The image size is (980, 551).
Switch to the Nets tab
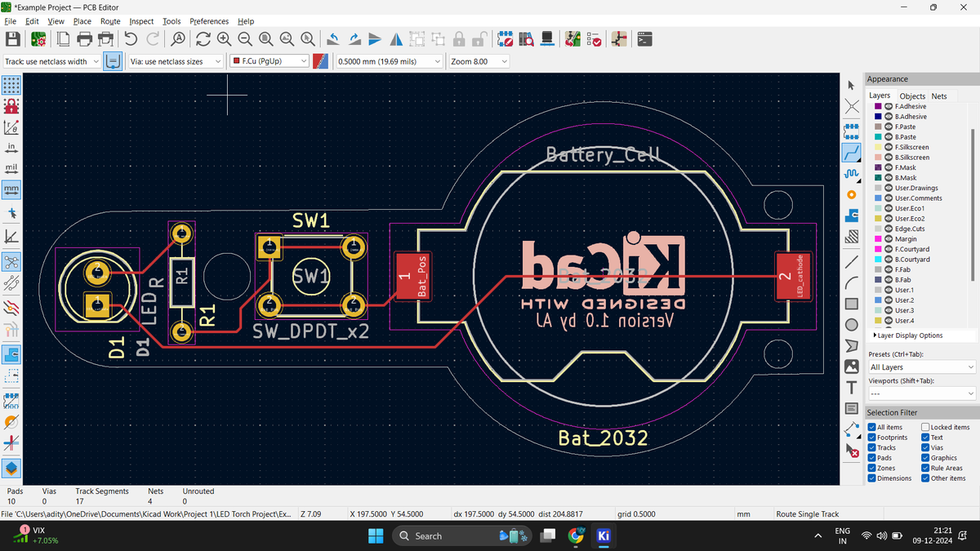pyautogui.click(x=939, y=96)
